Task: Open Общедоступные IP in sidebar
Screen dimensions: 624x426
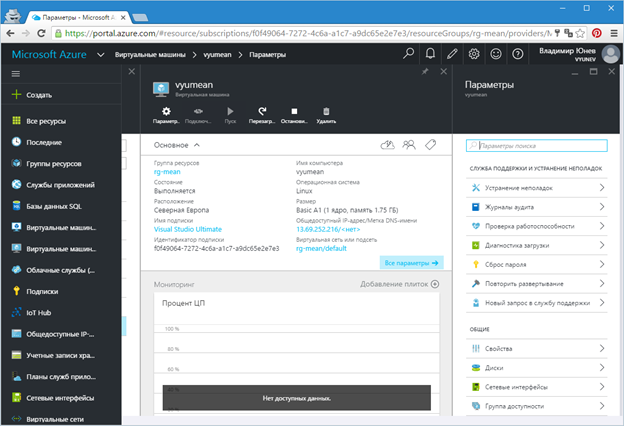Action: click(61, 334)
